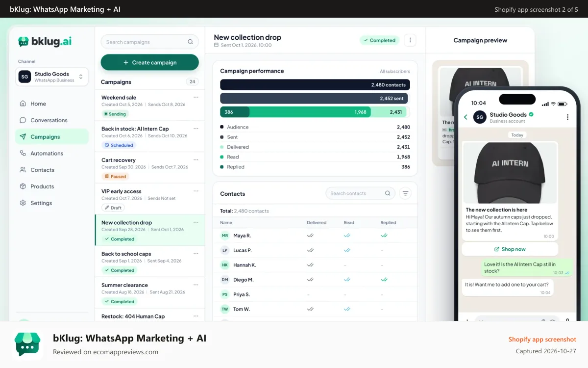Screen dimensions: 588x368
Task: Sort by the Delivered column header
Action: pyautogui.click(x=317, y=223)
